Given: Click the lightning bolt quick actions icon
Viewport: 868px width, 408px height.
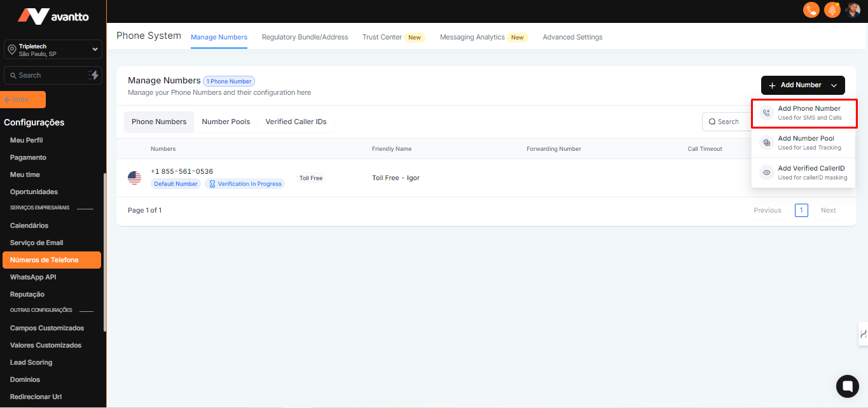Looking at the screenshot, I should pyautogui.click(x=94, y=75).
